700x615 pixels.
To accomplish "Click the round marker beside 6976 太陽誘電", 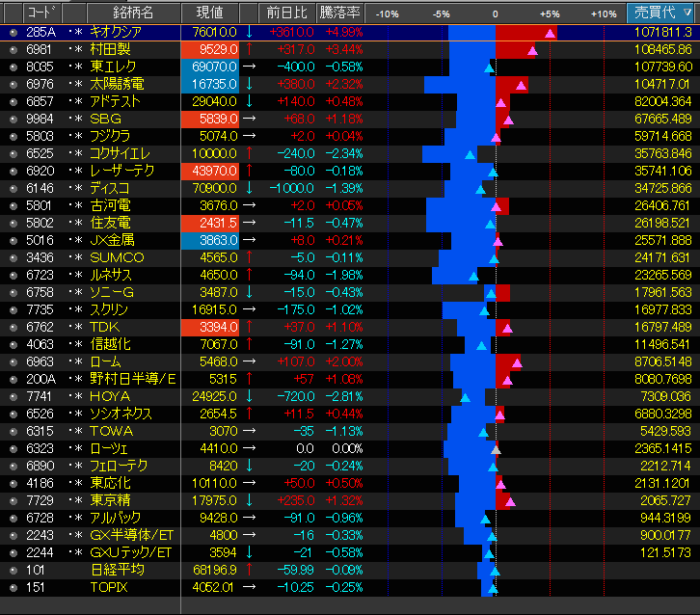I will pos(13,85).
